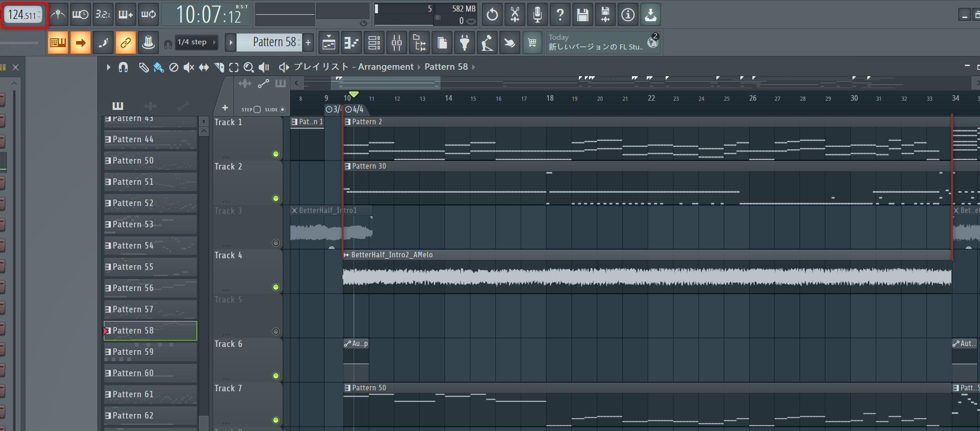Toggle typing keyboard to piano icon
Viewport: 980px width, 431px height.
[x=58, y=43]
